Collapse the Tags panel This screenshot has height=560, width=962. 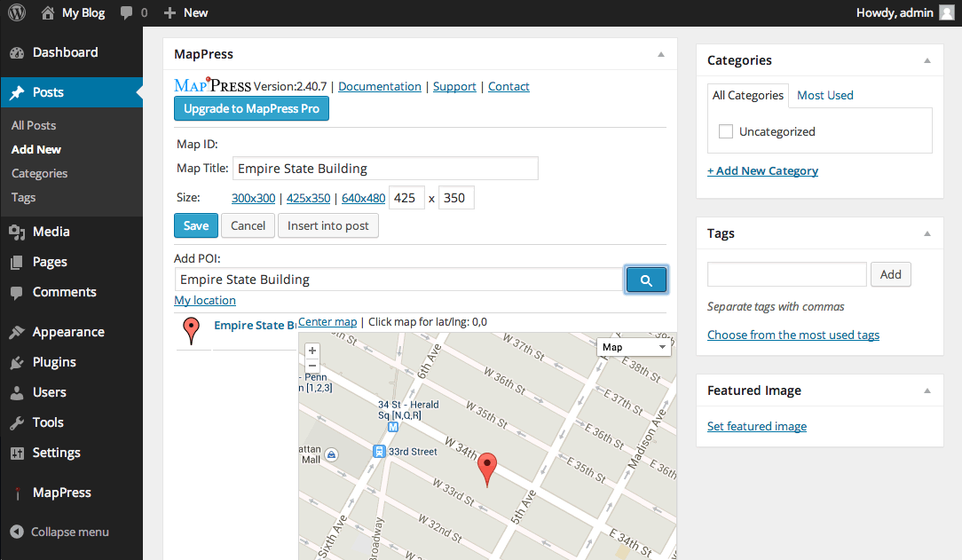[x=927, y=233]
